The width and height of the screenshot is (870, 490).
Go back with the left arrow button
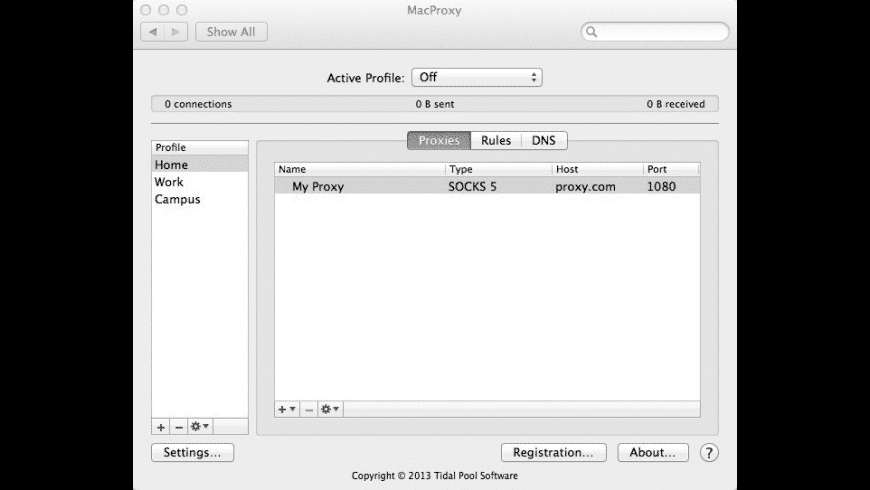[153, 32]
